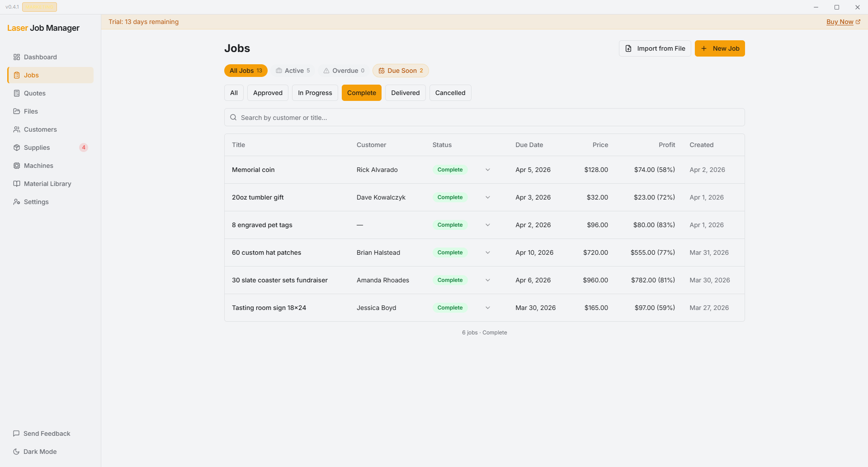
Task: Click the New Job button
Action: click(720, 48)
